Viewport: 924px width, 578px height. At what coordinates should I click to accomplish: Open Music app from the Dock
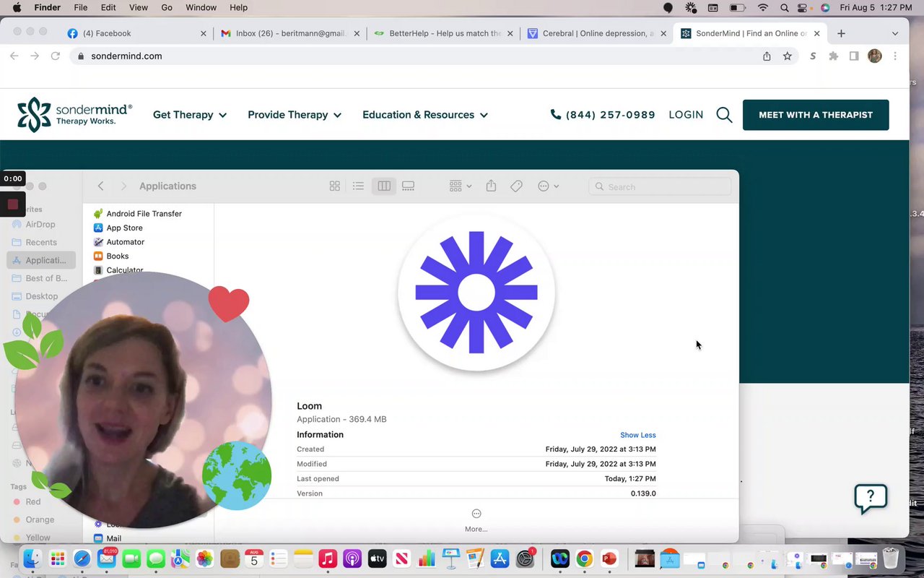pos(328,558)
